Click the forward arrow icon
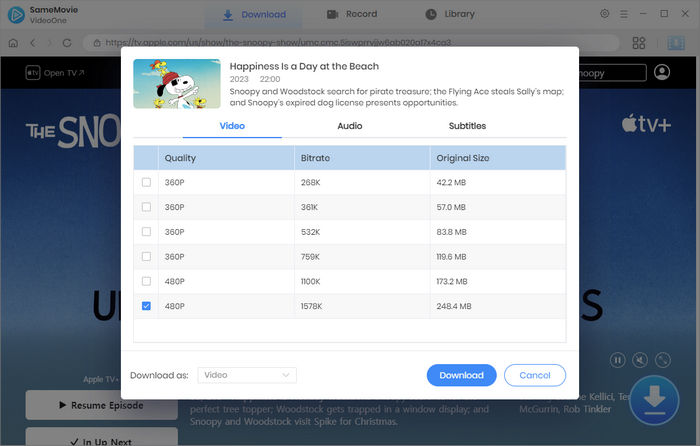The height and width of the screenshot is (446, 700). tap(50, 43)
